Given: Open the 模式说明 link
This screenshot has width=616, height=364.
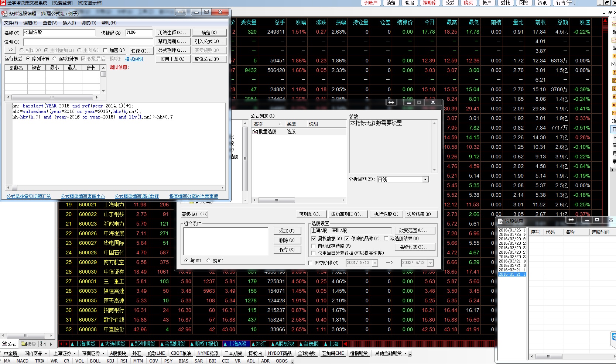Looking at the screenshot, I should 134,59.
